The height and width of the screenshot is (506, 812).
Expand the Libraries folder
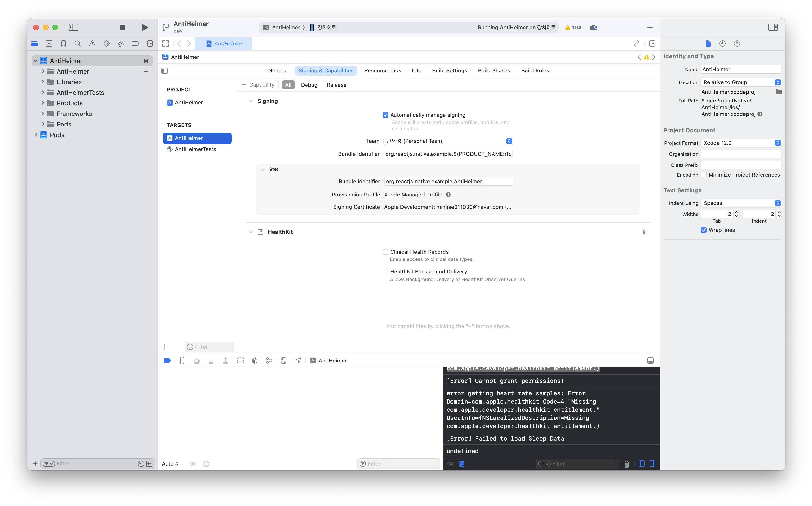43,82
